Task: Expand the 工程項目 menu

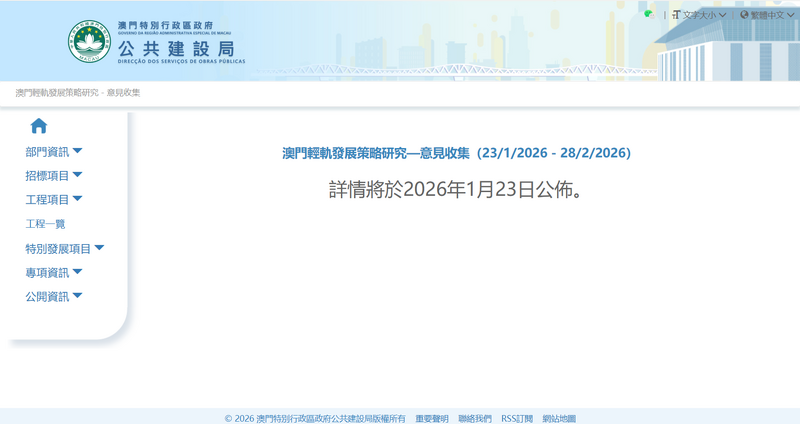Action: [x=54, y=199]
